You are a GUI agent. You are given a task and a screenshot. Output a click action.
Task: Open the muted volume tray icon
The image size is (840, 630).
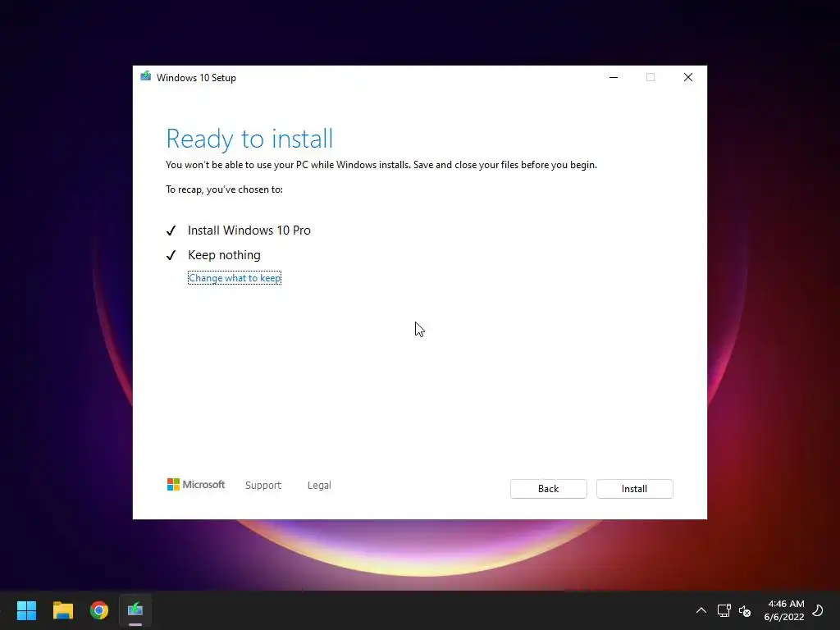tap(745, 610)
